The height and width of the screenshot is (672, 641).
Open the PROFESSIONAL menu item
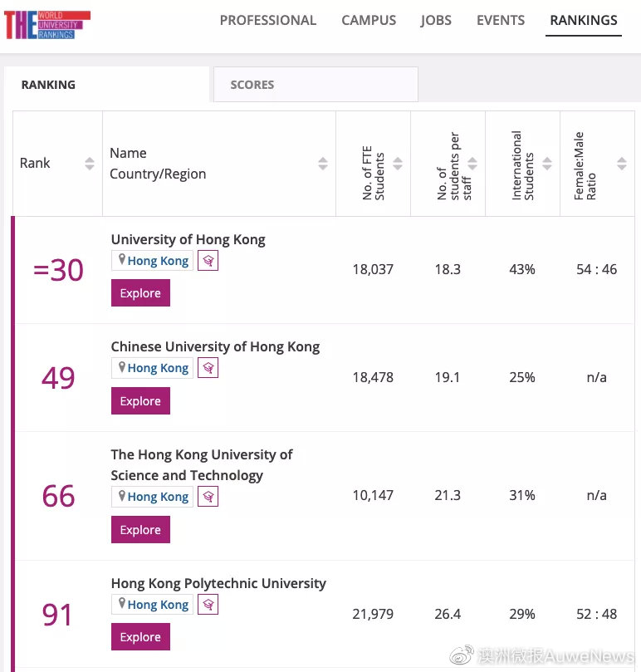pyautogui.click(x=267, y=20)
